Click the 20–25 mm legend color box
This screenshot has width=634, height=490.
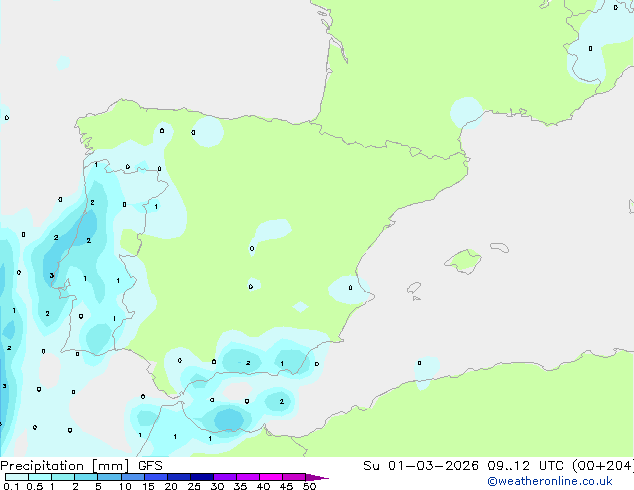click(178, 477)
